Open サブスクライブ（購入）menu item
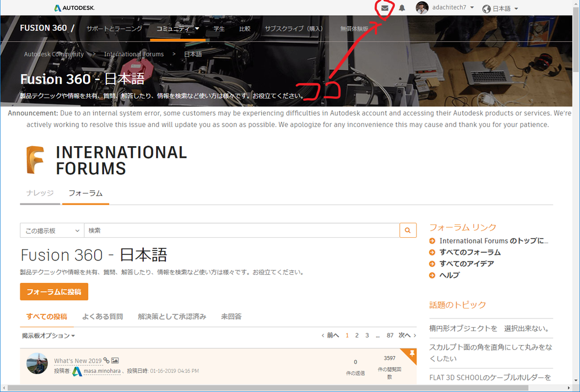This screenshot has height=392, width=580. [294, 28]
